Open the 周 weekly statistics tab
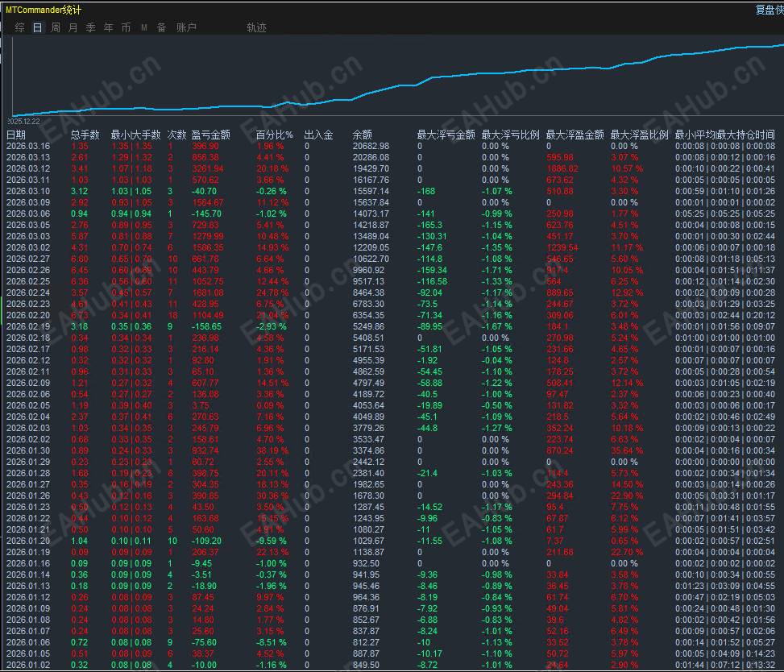The height and width of the screenshot is (672, 784). 55,27
